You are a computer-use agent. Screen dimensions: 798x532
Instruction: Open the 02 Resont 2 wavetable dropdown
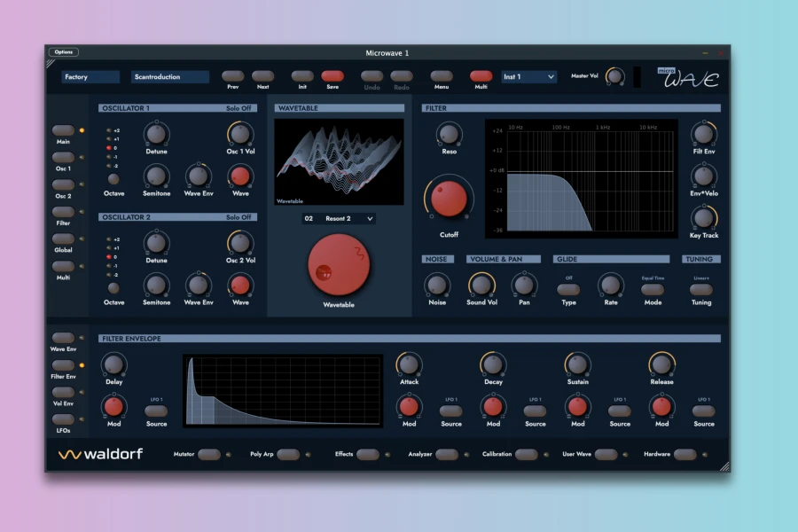pyautogui.click(x=339, y=218)
